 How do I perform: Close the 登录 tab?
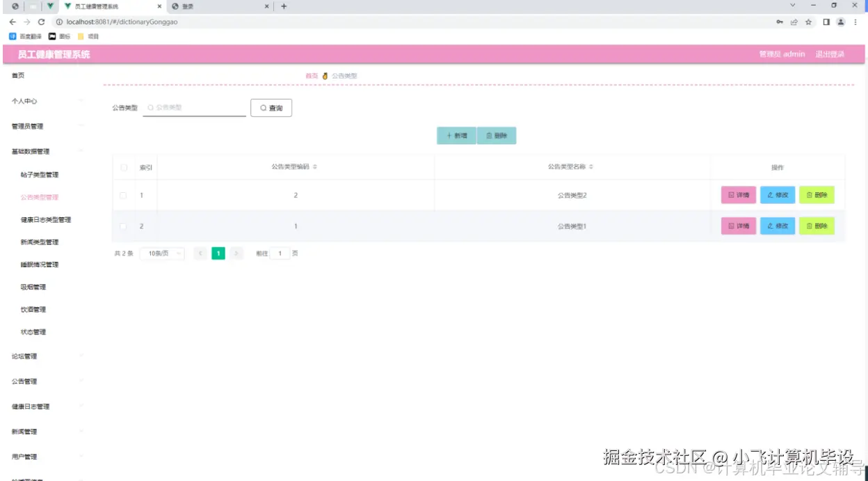(x=267, y=6)
